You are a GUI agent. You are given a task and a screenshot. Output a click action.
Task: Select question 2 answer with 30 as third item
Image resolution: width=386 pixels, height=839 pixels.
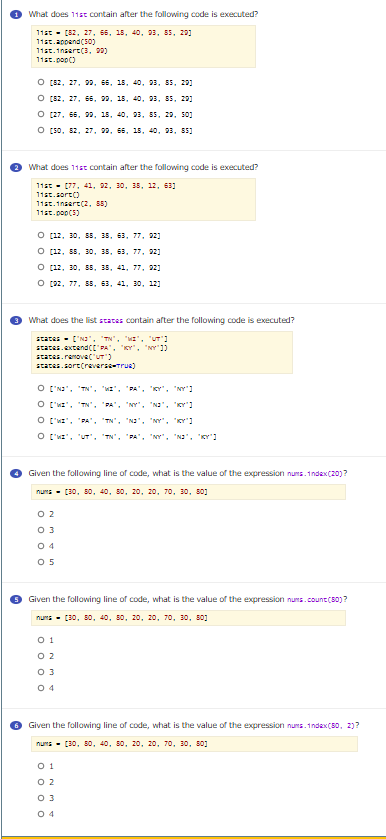tap(41, 251)
